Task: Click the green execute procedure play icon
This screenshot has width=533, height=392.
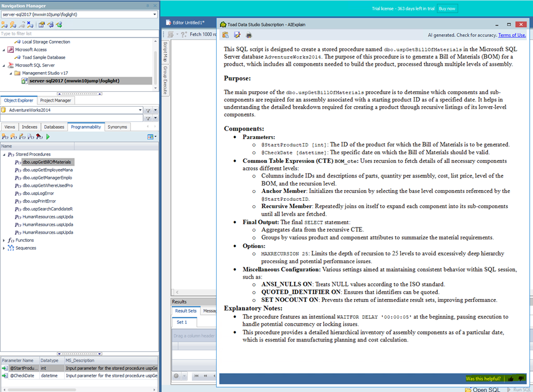Action: click(48, 137)
